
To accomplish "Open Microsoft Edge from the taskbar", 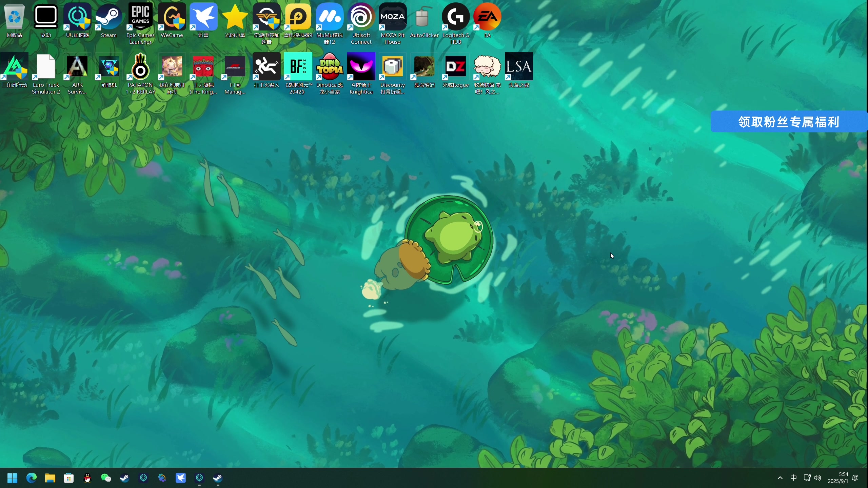I will click(x=32, y=478).
